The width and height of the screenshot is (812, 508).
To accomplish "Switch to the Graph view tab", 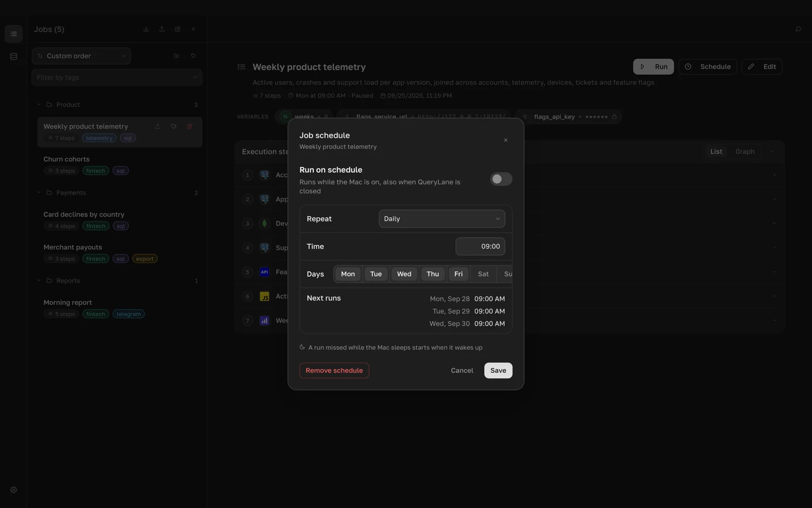I will coord(745,151).
